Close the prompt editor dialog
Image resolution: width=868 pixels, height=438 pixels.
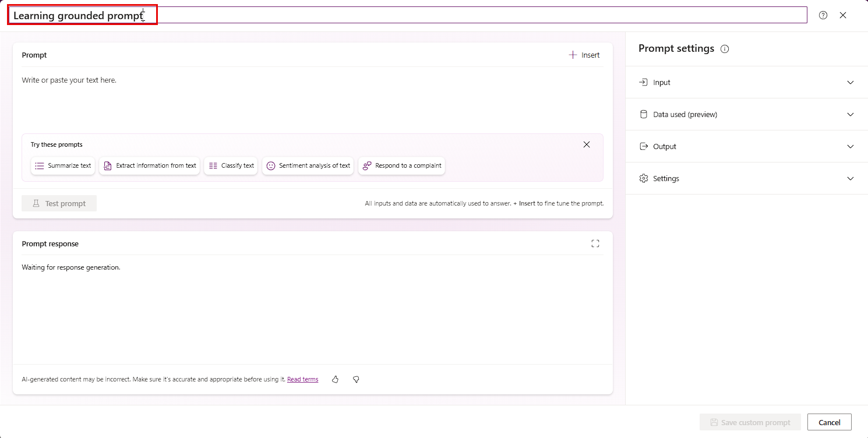(843, 16)
